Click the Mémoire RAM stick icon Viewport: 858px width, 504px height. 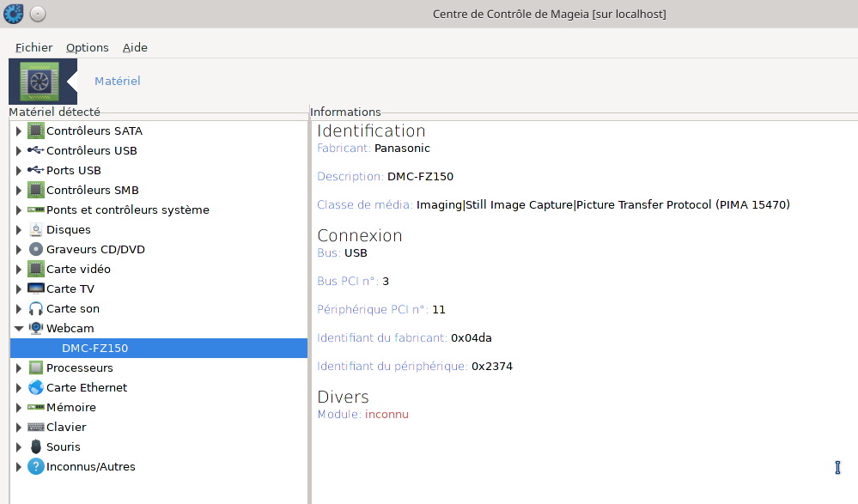35,407
